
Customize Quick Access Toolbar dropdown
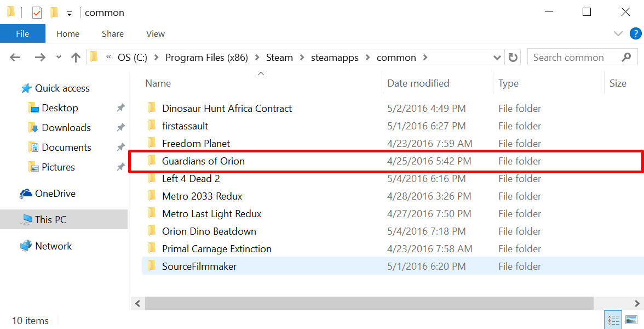[69, 13]
